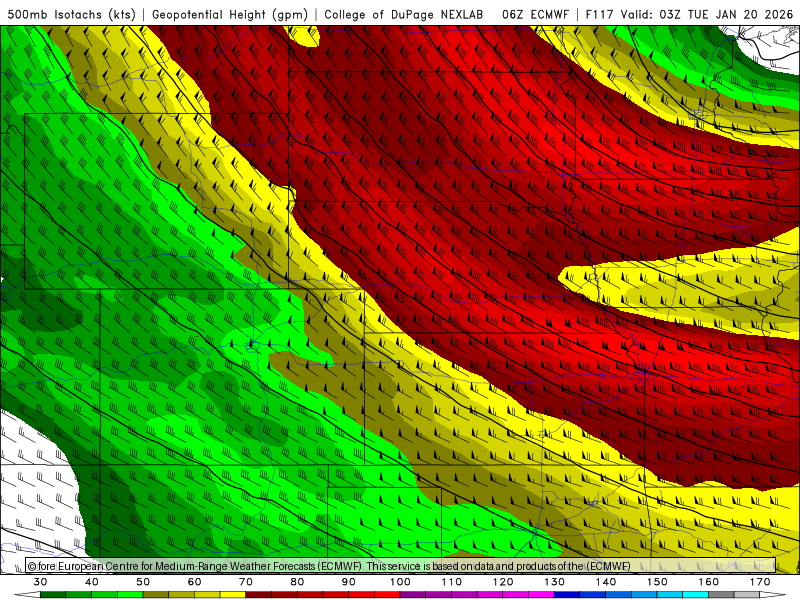Click the legend value 130

pyautogui.click(x=555, y=582)
